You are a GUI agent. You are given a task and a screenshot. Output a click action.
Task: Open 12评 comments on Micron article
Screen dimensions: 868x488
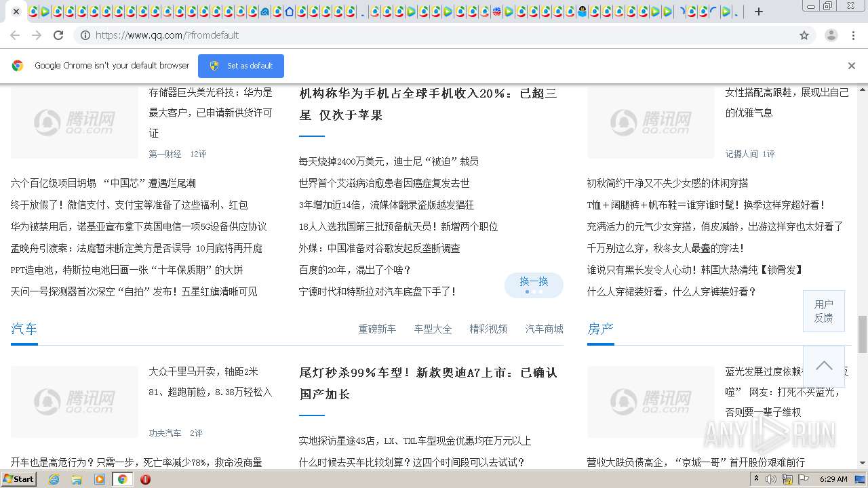(x=198, y=154)
